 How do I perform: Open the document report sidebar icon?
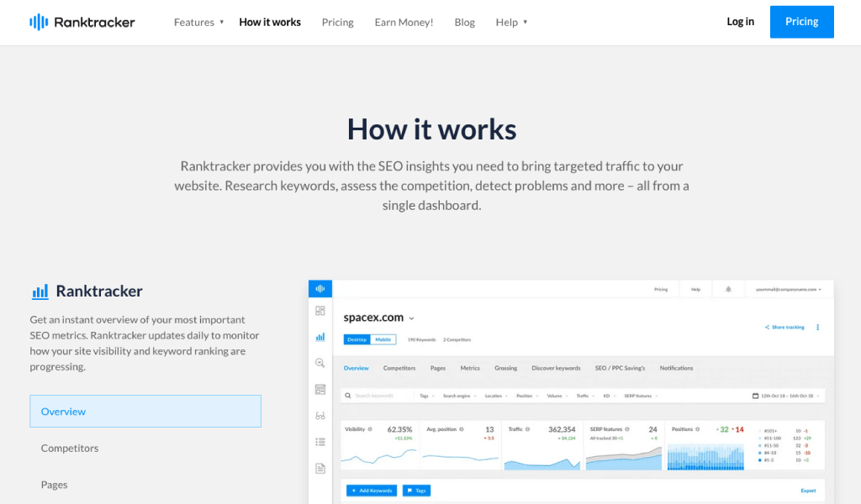click(320, 469)
